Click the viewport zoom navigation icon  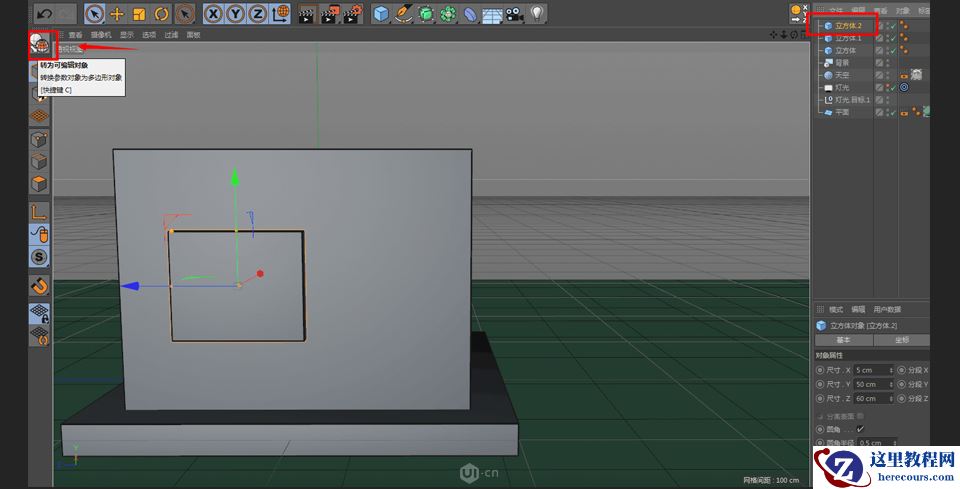783,35
